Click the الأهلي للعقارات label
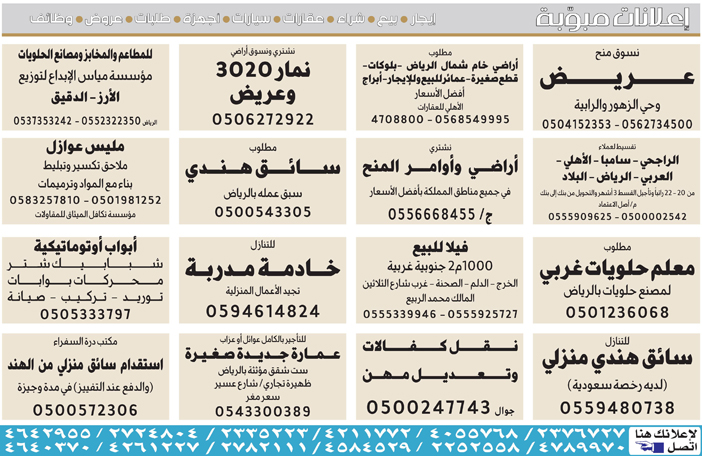702x456 pixels. pyautogui.click(x=440, y=107)
